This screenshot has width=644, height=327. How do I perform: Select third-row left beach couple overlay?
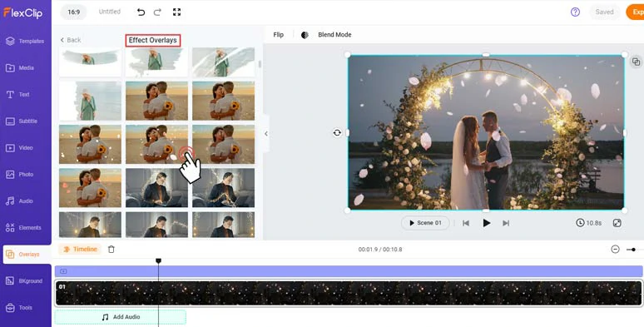click(90, 144)
